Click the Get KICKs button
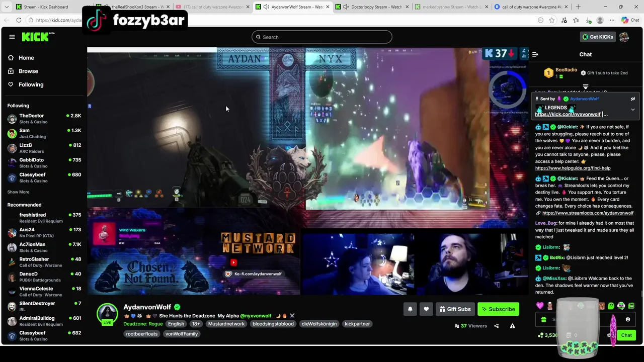The image size is (644, 362). pos(598,37)
